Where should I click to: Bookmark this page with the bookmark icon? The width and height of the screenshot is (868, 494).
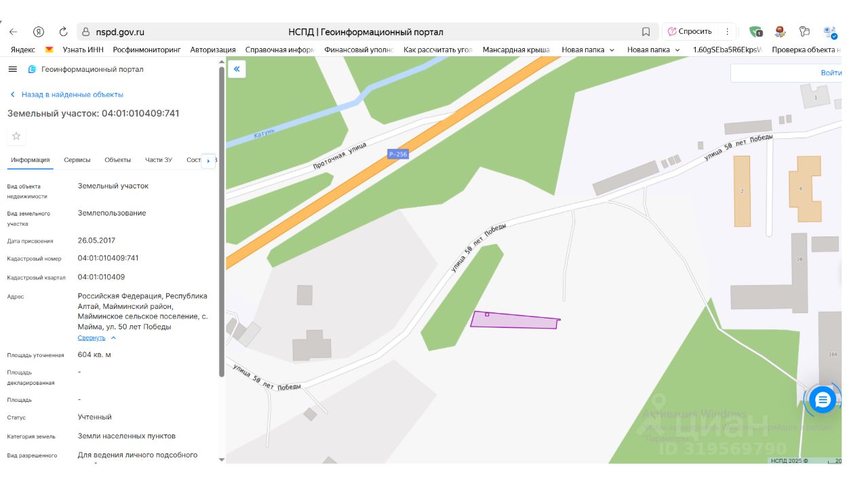646,32
